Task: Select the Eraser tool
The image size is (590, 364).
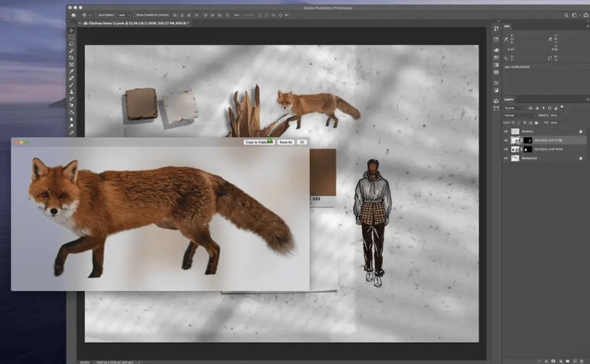Action: pos(71,105)
